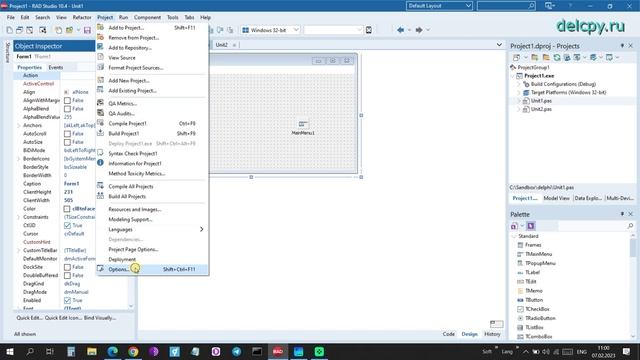Click the Save toolbar icon
The width and height of the screenshot is (640, 360).
point(87,30)
